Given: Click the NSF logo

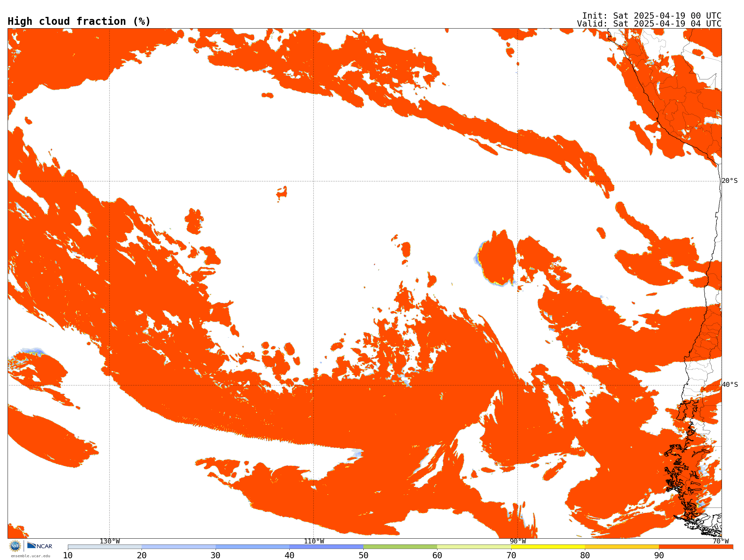Looking at the screenshot, I should [15, 546].
